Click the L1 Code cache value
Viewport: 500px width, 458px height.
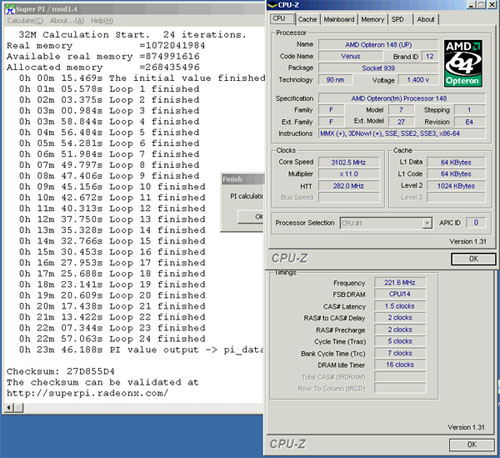(x=456, y=174)
